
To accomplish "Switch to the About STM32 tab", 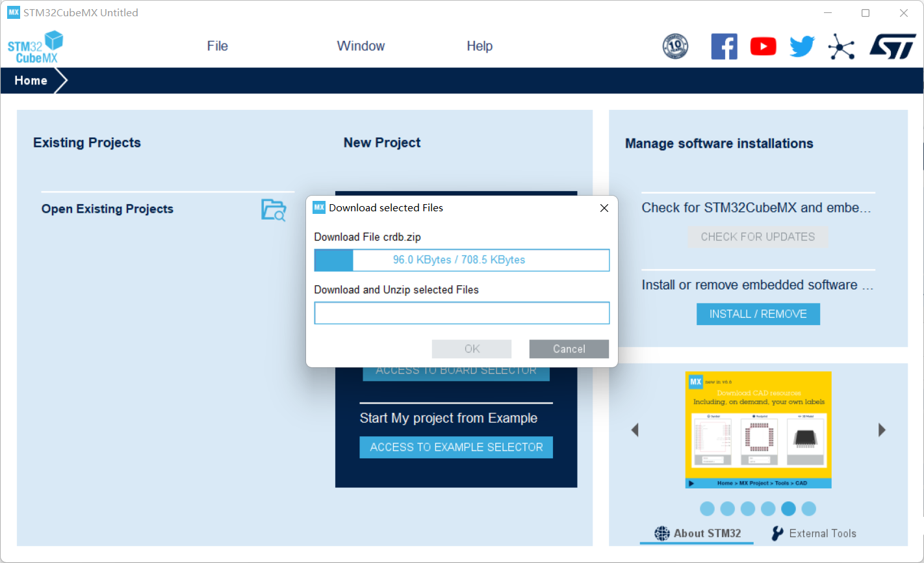I will tap(697, 534).
